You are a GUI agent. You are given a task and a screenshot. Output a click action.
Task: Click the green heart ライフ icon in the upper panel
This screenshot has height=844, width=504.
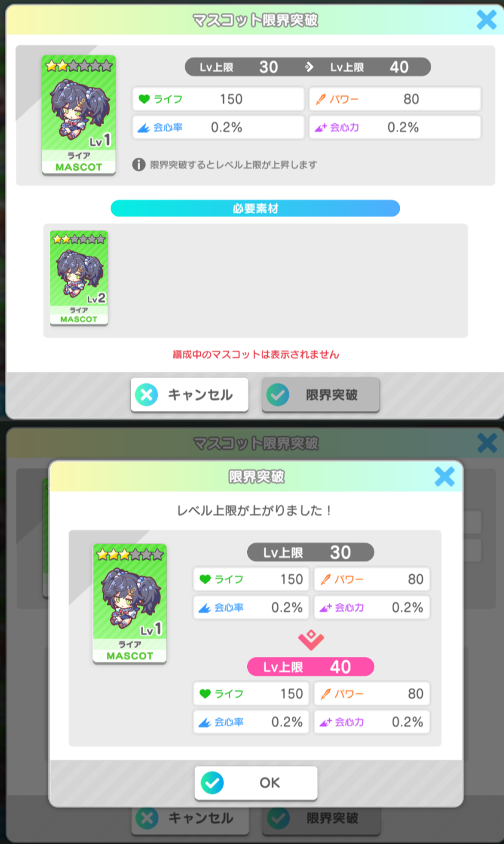144,99
